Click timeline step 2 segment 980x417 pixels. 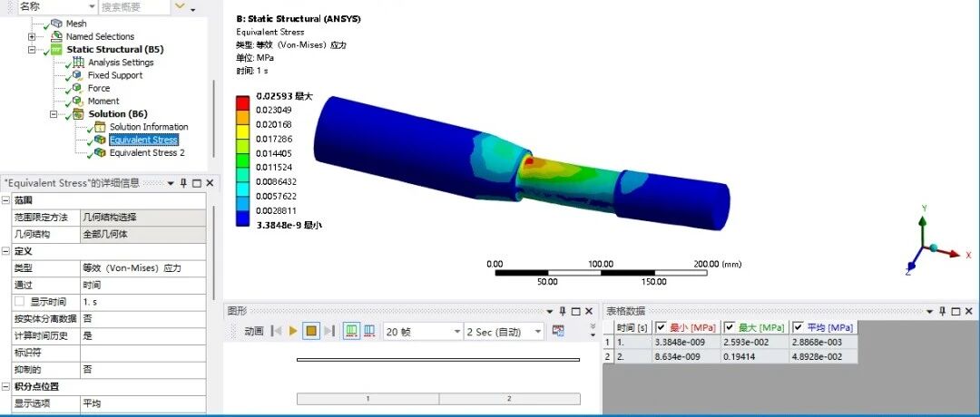(509, 398)
